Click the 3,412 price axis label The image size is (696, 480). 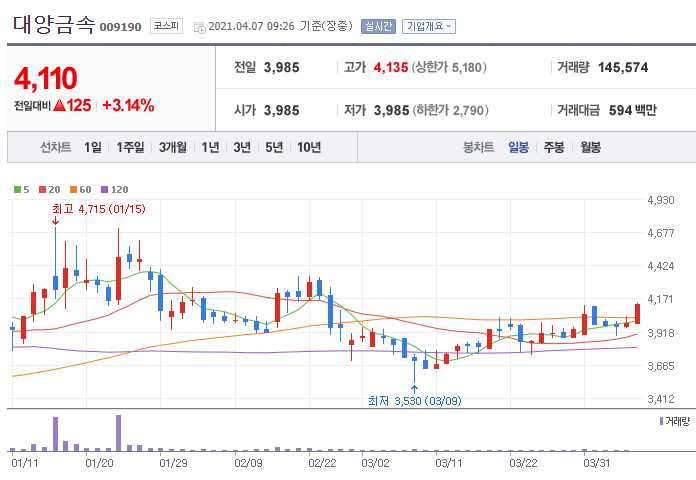(x=661, y=399)
